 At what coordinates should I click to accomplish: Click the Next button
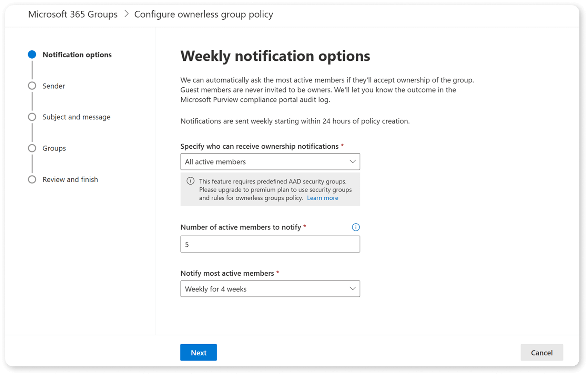[x=199, y=352]
